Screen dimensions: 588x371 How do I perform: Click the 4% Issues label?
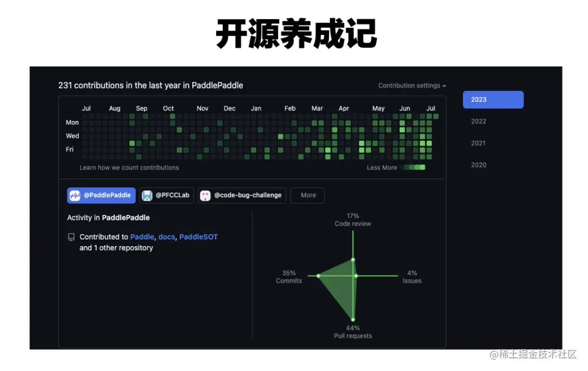click(412, 277)
